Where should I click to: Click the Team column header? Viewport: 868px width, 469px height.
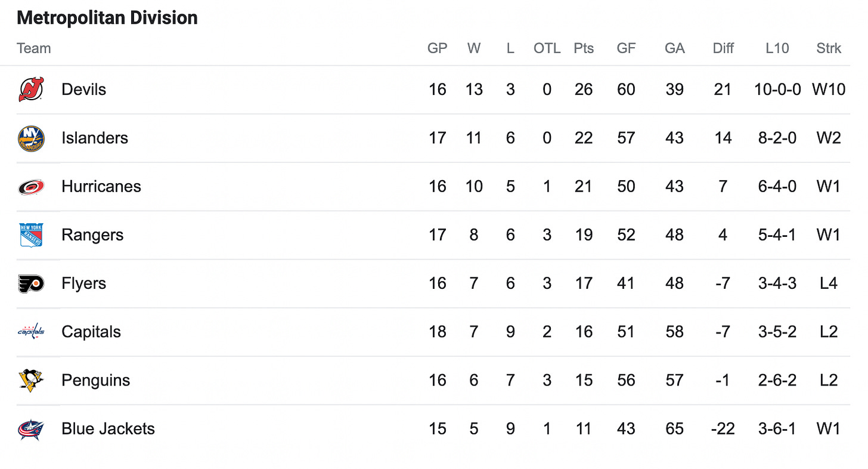[x=34, y=48]
